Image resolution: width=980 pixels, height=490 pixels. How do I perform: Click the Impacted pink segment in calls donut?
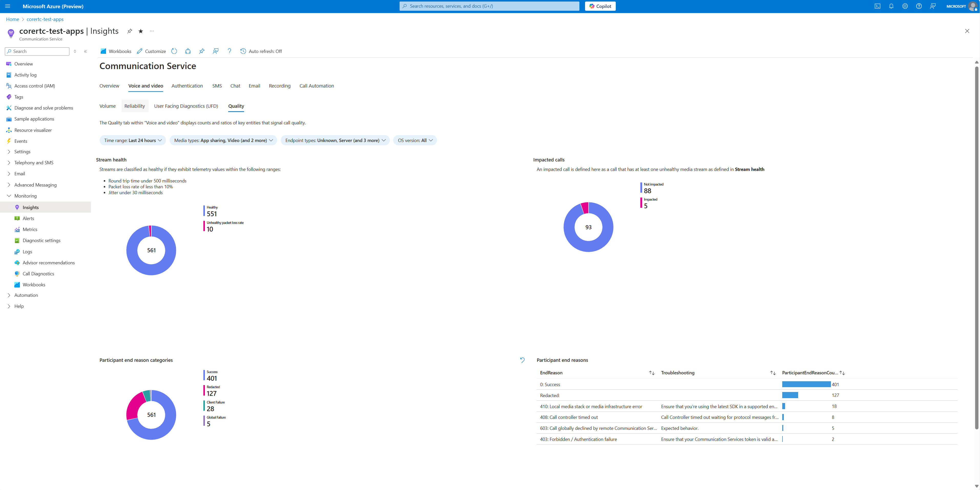tap(585, 208)
